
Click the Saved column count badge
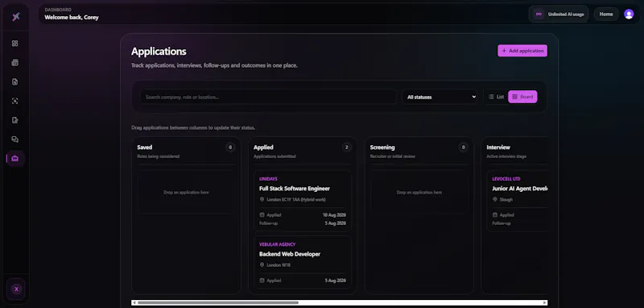(230, 148)
